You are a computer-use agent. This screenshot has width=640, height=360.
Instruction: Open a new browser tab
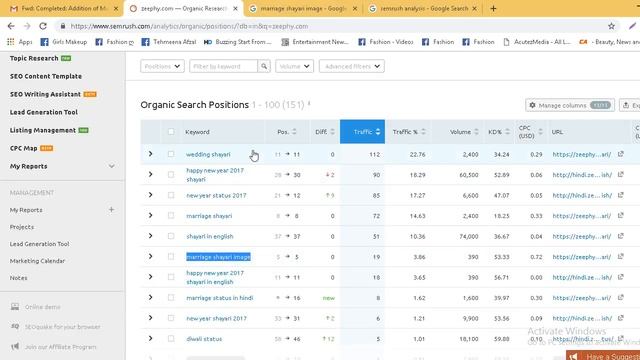[493, 8]
